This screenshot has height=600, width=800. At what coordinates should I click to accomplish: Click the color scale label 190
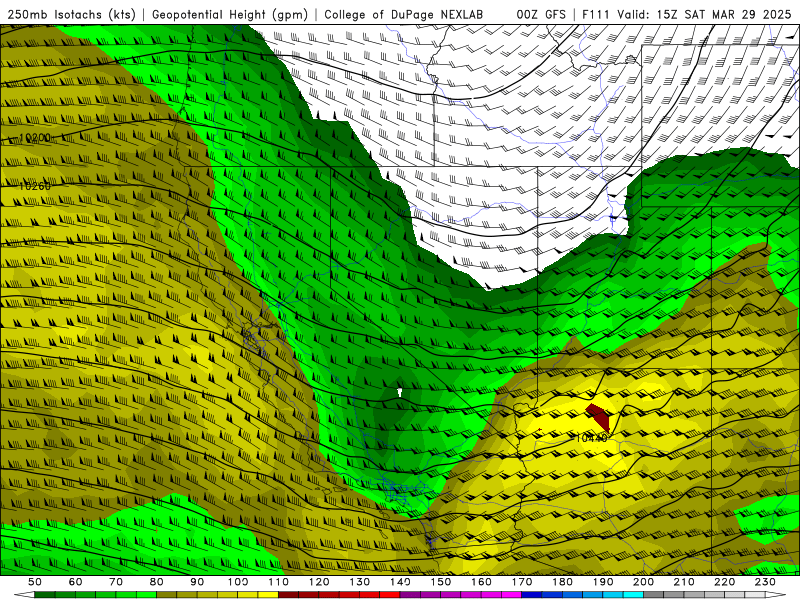603,582
